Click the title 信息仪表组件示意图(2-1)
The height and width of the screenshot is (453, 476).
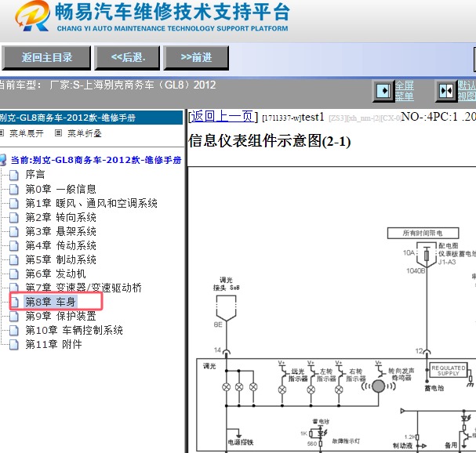click(x=269, y=141)
